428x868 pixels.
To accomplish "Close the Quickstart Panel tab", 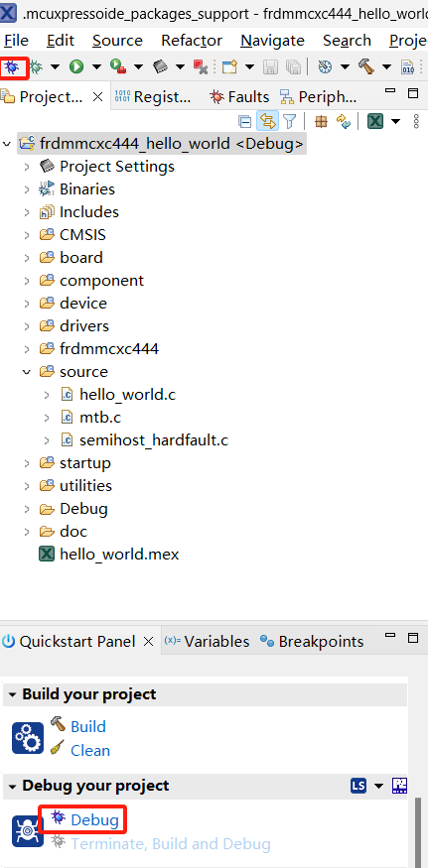I will point(148,641).
